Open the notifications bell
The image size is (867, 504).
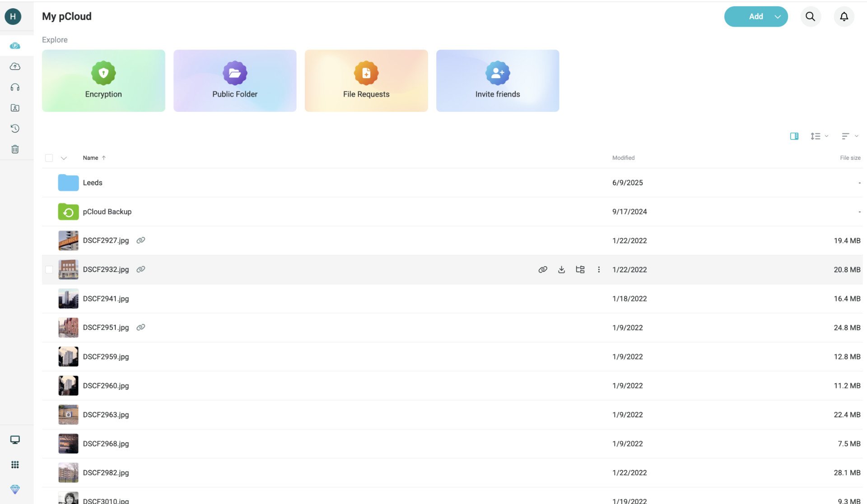844,17
